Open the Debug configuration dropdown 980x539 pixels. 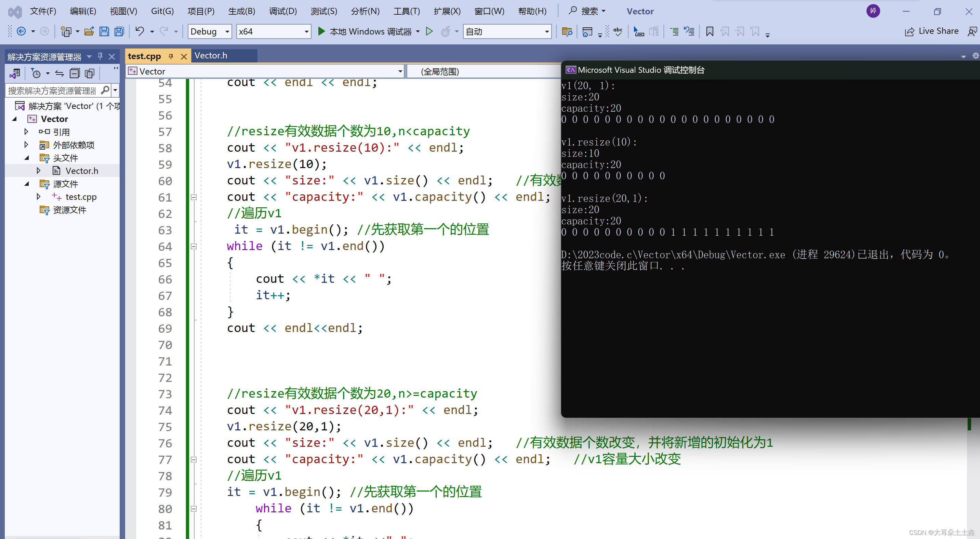210,31
